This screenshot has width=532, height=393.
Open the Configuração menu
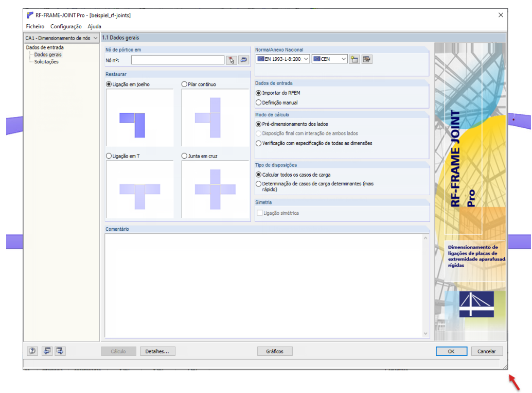pyautogui.click(x=66, y=26)
